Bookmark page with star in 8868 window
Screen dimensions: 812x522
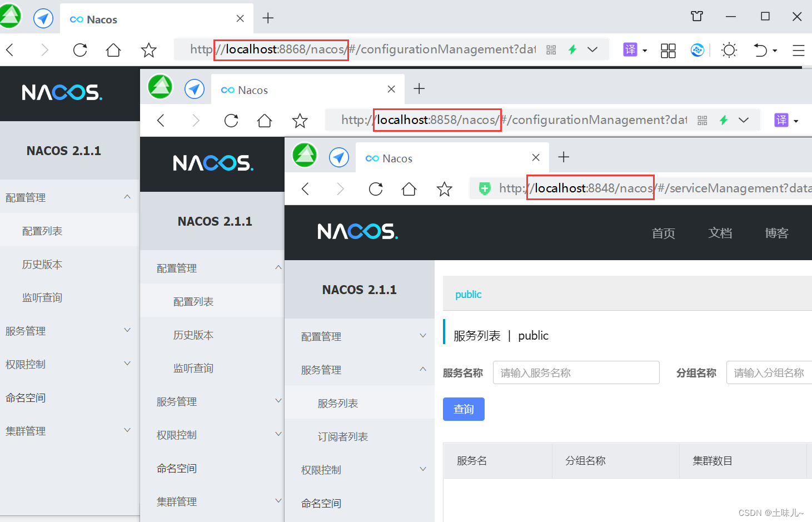148,50
